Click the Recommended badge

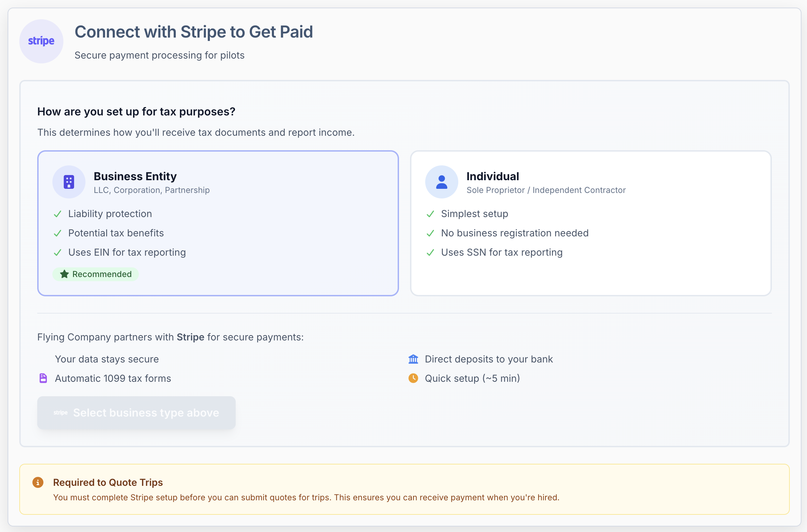tap(96, 274)
